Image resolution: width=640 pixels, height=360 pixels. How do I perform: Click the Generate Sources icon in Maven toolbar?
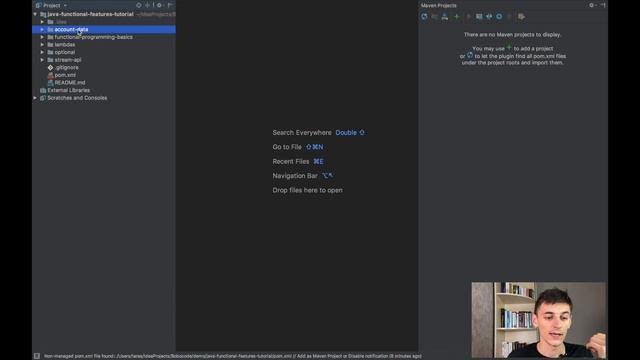click(x=434, y=16)
